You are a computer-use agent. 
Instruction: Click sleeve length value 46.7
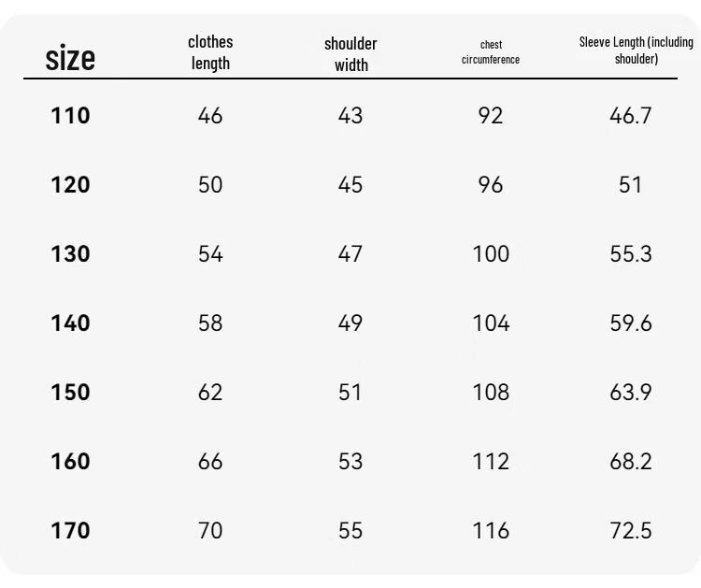(630, 115)
